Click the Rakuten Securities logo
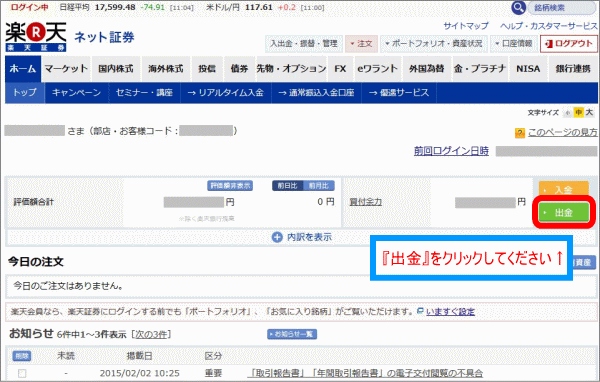 tap(36, 37)
